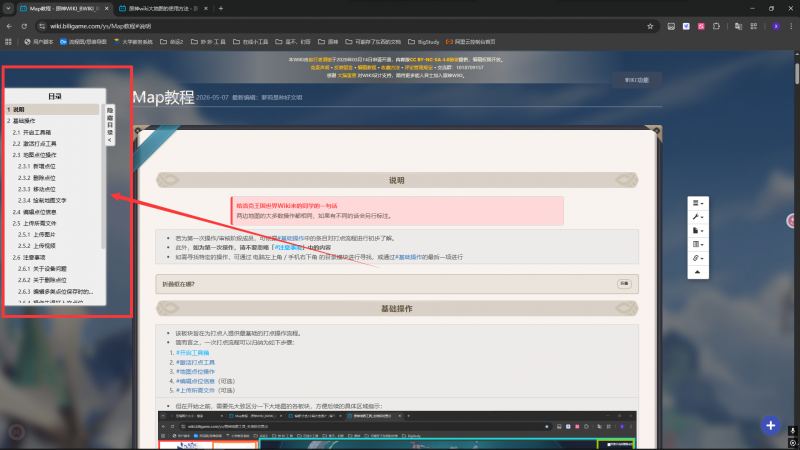Follow the #地图点位操作 link in steps list
800x450 pixels.
pos(195,371)
